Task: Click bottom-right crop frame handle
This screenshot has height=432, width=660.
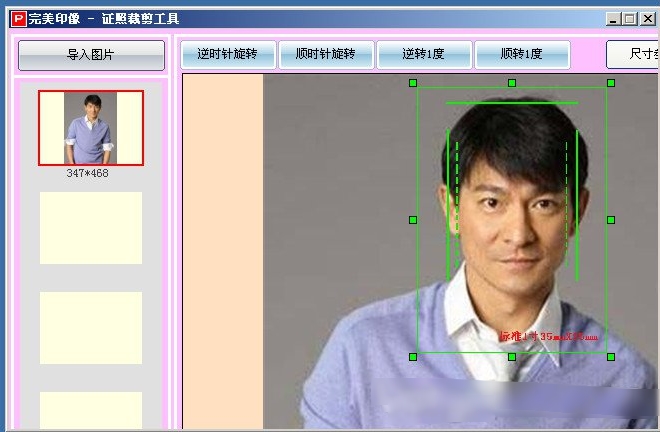Action: [x=611, y=357]
